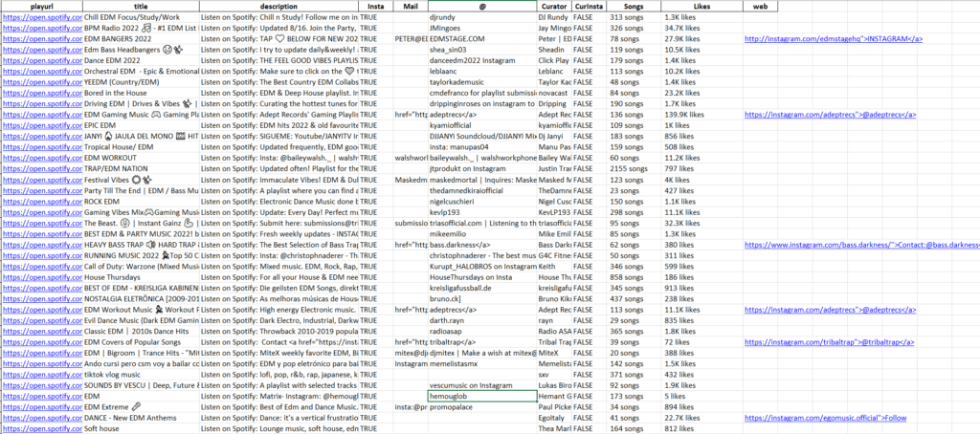Click the 'promopalace' handle cell
980x434 pixels.
(482, 406)
